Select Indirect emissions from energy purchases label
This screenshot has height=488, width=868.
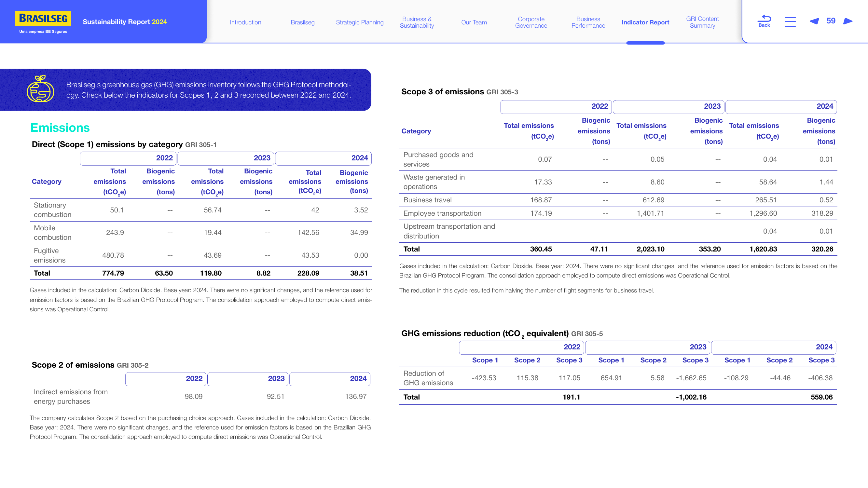point(71,396)
